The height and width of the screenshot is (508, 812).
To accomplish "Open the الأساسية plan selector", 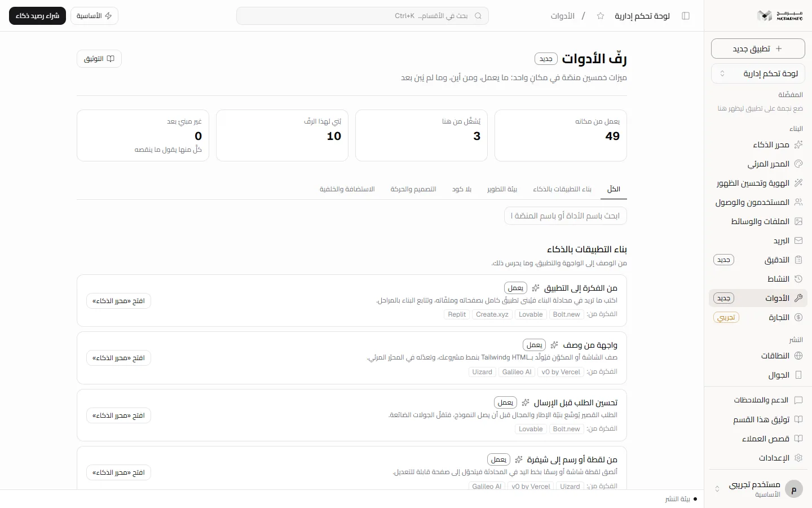I will tap(94, 16).
